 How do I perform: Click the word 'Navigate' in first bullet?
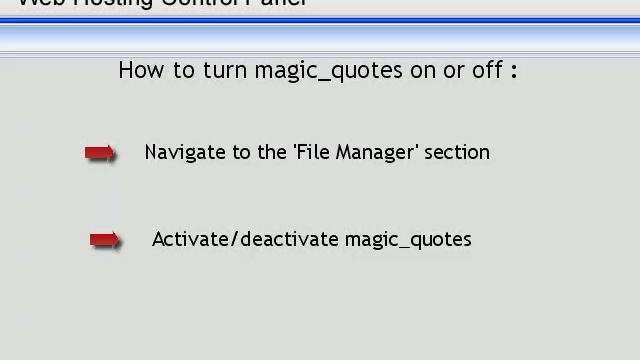(x=185, y=153)
